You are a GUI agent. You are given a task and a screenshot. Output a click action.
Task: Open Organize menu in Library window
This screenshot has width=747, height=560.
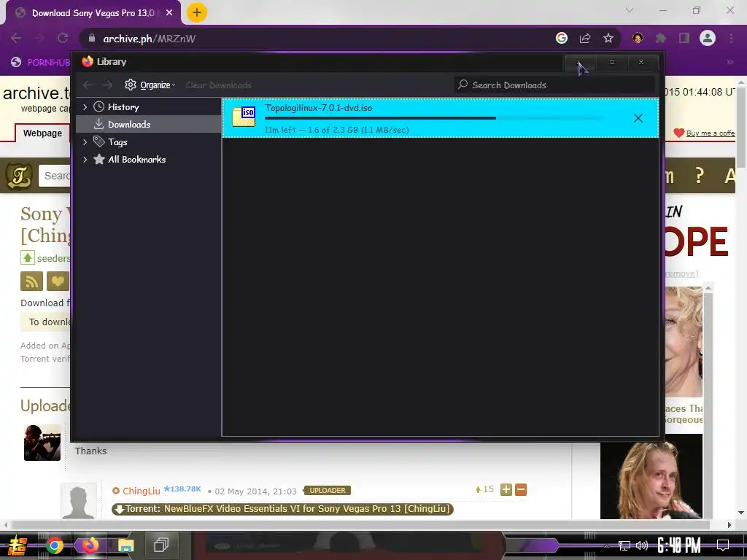point(150,85)
